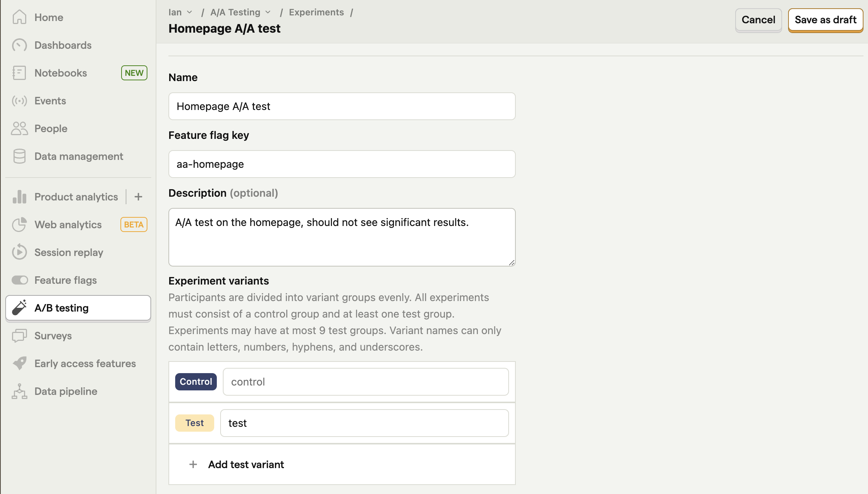Click Add test variant button

[x=342, y=464]
